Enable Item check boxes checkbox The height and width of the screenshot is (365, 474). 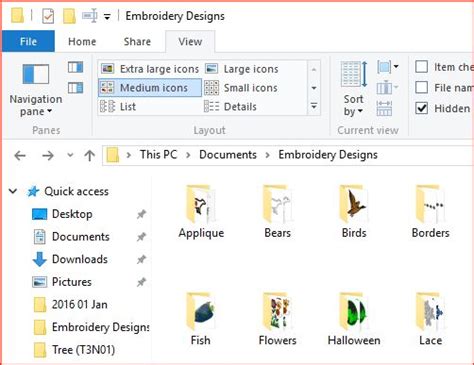pos(422,67)
